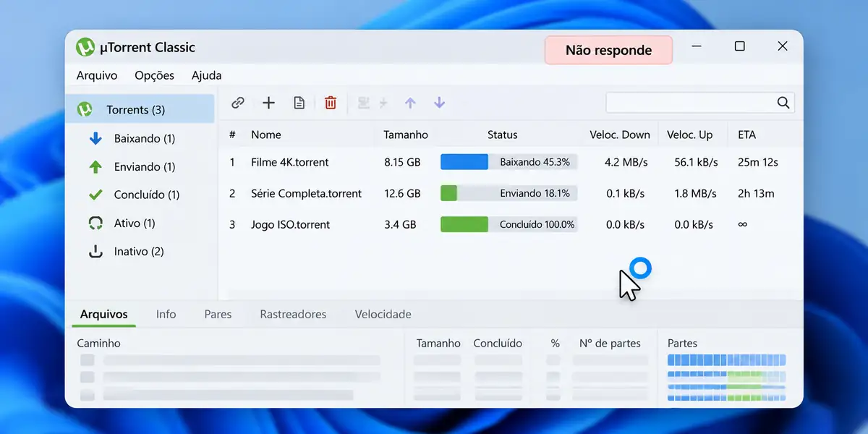The width and height of the screenshot is (868, 434).
Task: Click the green Enviando up-arrow icon
Action: point(95,166)
